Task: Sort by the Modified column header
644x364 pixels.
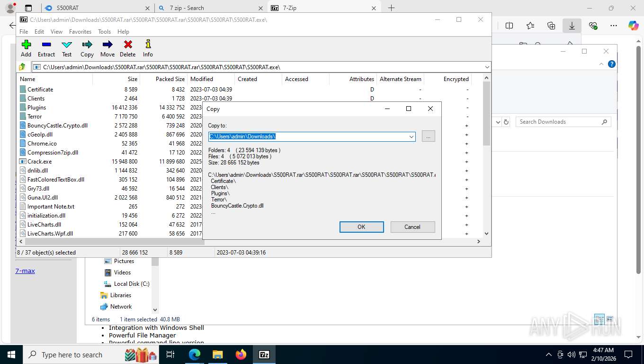Action: pyautogui.click(x=211, y=79)
